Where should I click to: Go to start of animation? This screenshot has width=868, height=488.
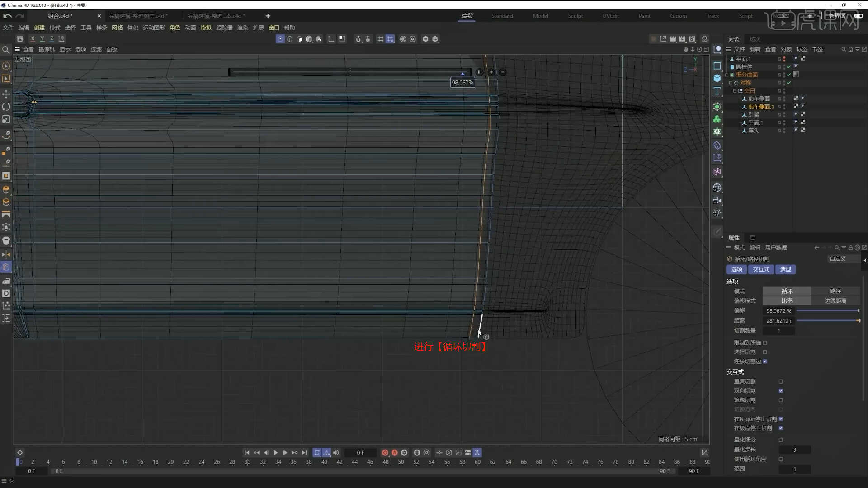247,452
